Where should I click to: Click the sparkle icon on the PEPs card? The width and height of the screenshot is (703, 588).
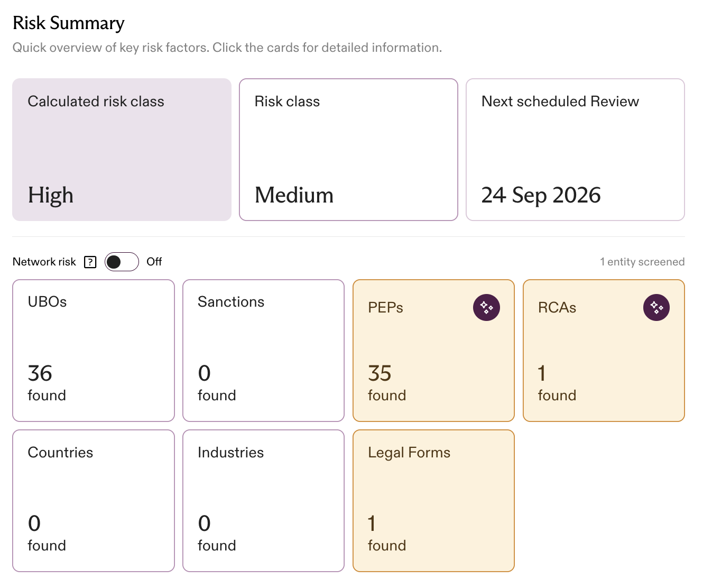coord(486,307)
